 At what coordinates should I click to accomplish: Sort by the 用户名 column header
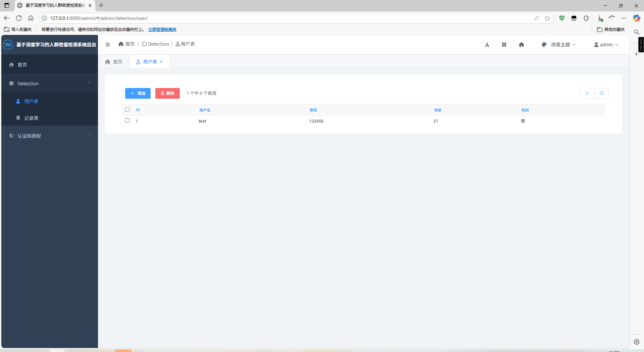pyautogui.click(x=205, y=110)
